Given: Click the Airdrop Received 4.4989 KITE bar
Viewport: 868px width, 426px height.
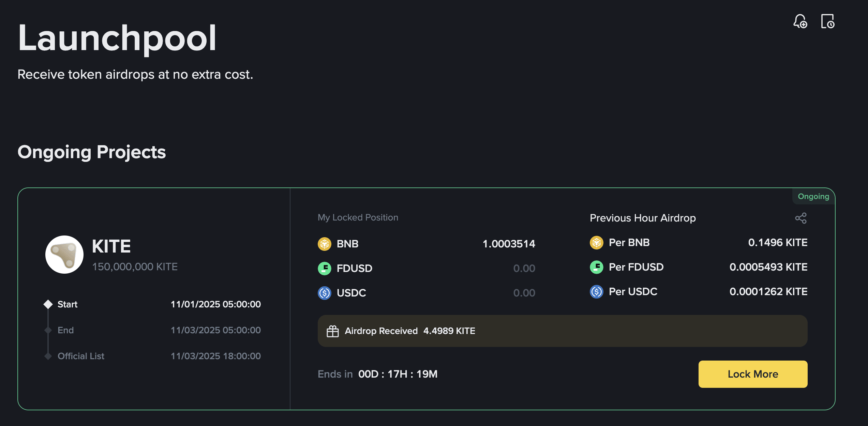Looking at the screenshot, I should 563,331.
